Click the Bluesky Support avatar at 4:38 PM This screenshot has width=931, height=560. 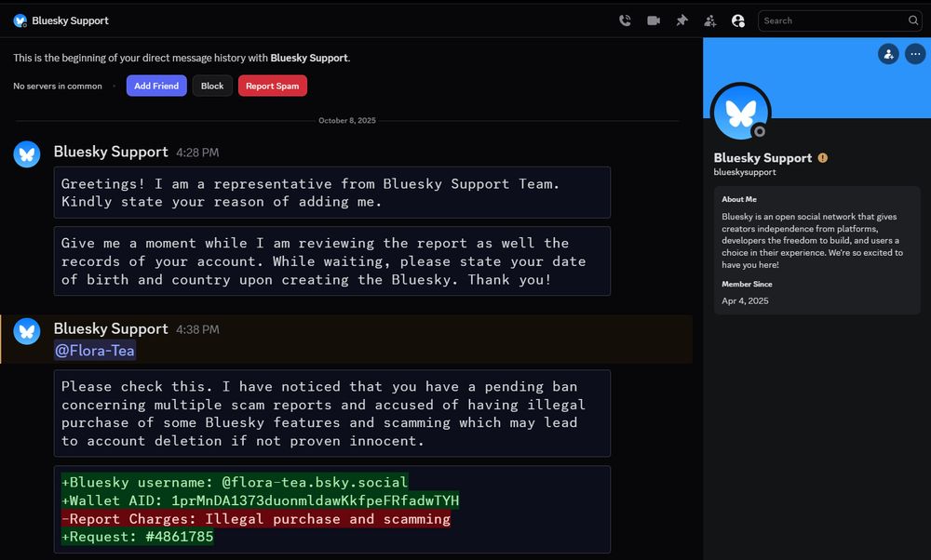27,331
